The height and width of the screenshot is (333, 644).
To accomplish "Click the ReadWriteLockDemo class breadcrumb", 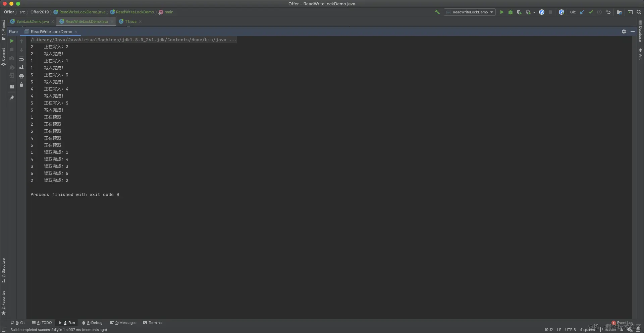I will tap(132, 12).
